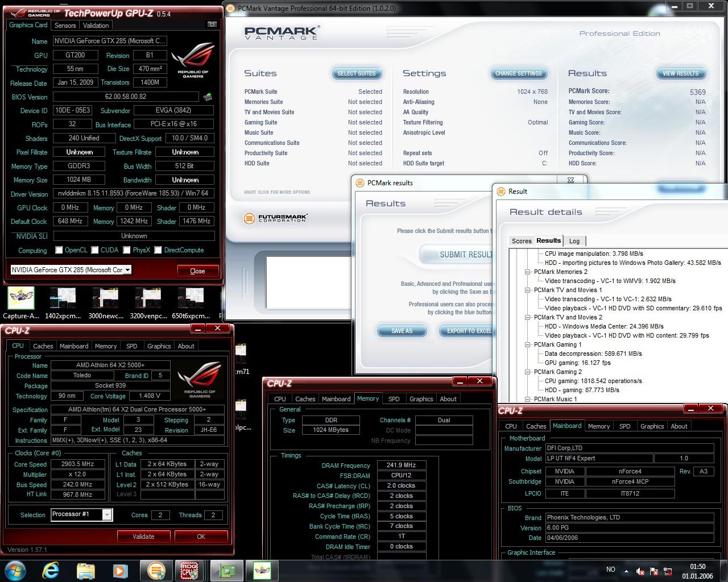
Task: Click the VIEW RESULTS button
Action: tap(681, 73)
